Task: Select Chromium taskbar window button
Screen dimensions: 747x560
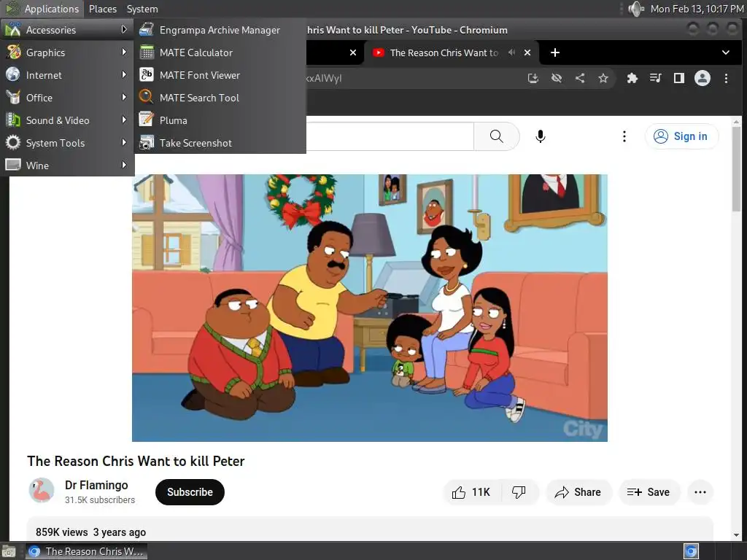Action: (x=86, y=551)
